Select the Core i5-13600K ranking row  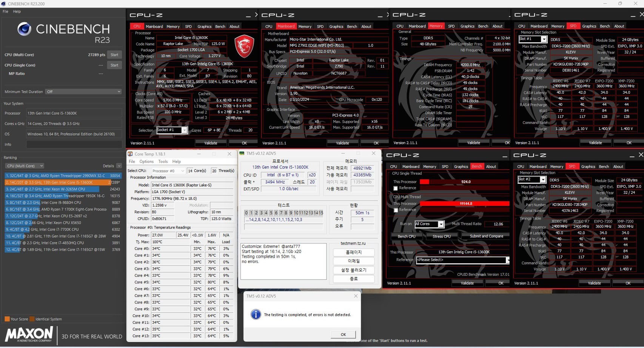tap(63, 182)
